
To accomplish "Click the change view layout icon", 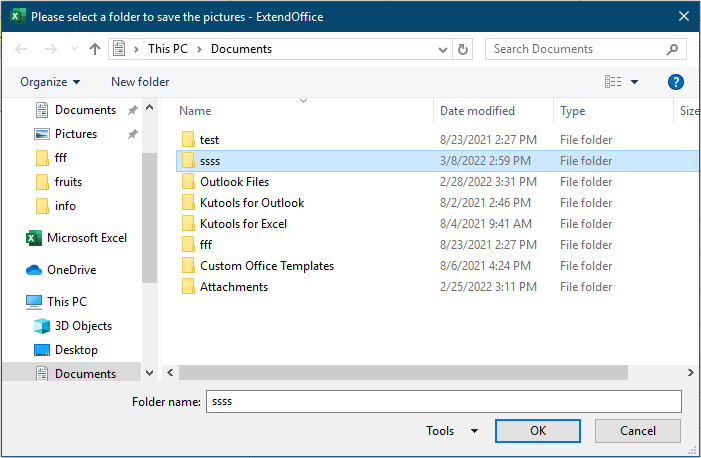I will [x=613, y=82].
